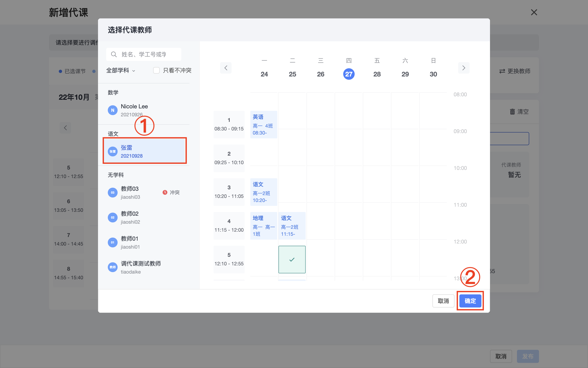The width and height of the screenshot is (588, 368).
Task: Click the checkmark selected slot on period 5
Action: pyautogui.click(x=292, y=259)
